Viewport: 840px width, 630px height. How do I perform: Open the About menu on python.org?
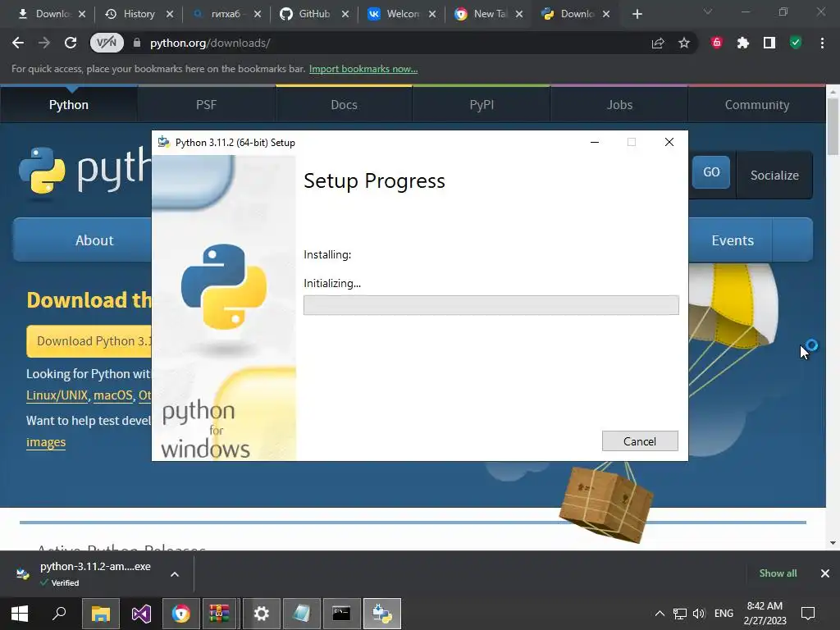94,240
